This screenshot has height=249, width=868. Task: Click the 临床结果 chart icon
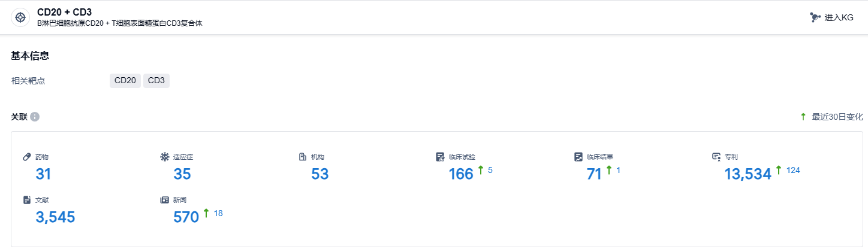578,157
